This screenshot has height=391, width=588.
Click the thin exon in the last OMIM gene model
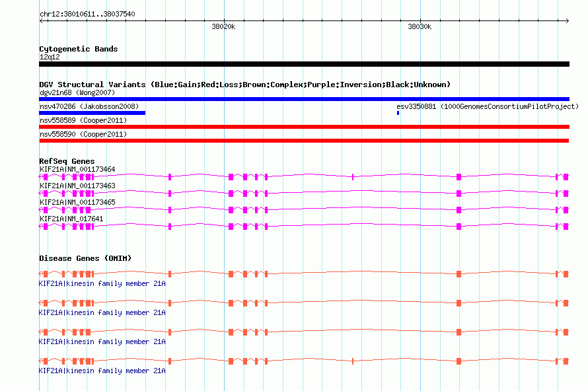[353, 361]
